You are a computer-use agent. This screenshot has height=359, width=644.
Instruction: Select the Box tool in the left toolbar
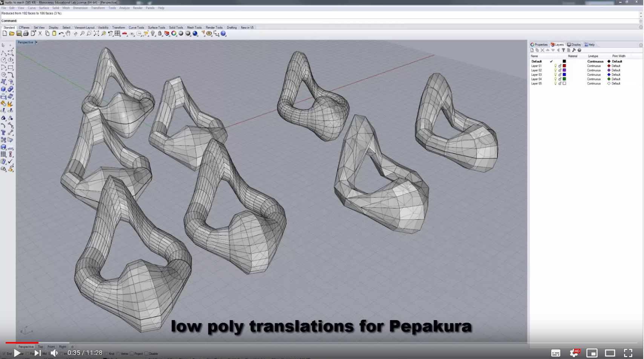(3, 89)
